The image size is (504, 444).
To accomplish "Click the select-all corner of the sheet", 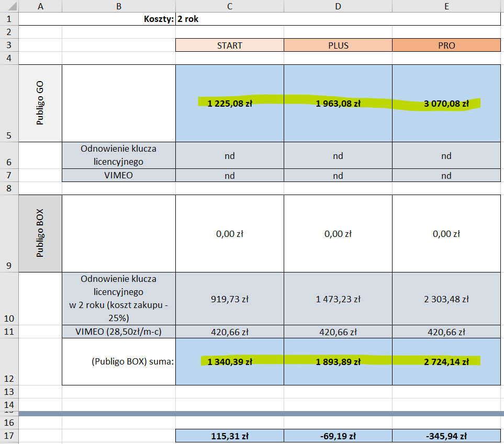I will (9, 6).
